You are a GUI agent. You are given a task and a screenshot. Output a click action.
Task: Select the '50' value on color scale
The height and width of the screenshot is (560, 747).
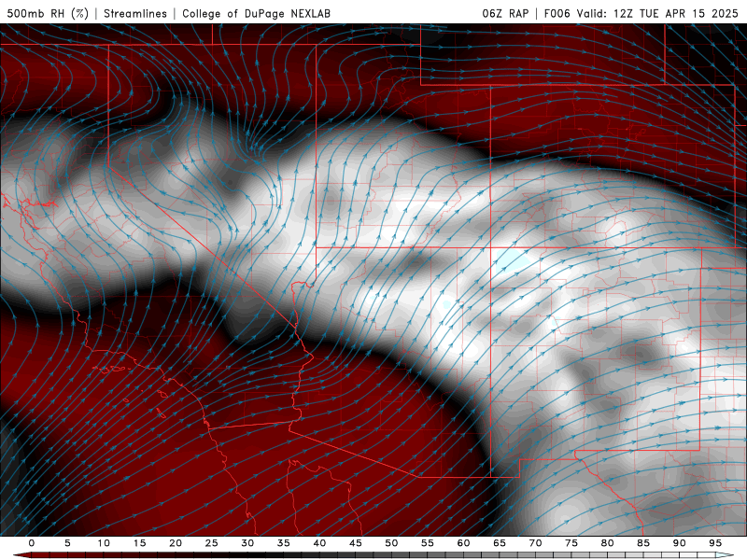tap(391, 543)
